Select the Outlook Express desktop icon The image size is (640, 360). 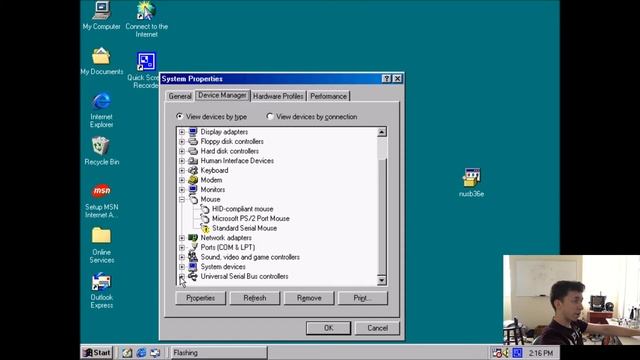[x=101, y=282]
